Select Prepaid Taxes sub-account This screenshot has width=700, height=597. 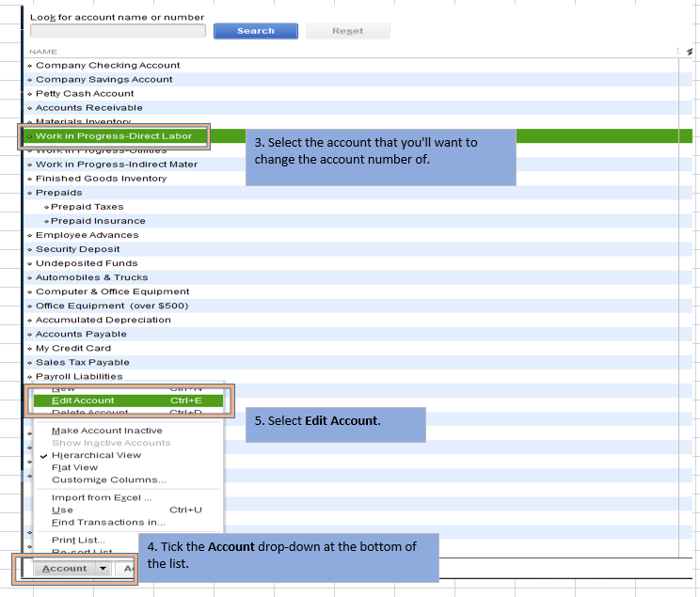(358, 207)
